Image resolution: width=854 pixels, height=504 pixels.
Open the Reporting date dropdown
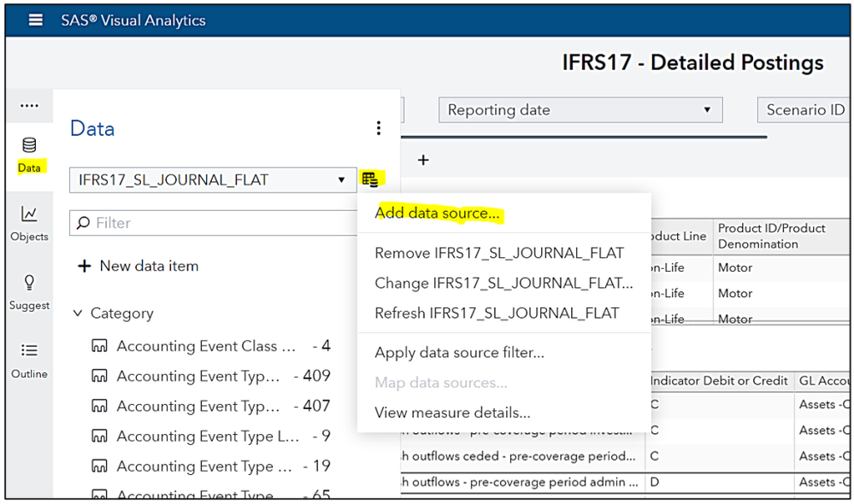pos(580,110)
